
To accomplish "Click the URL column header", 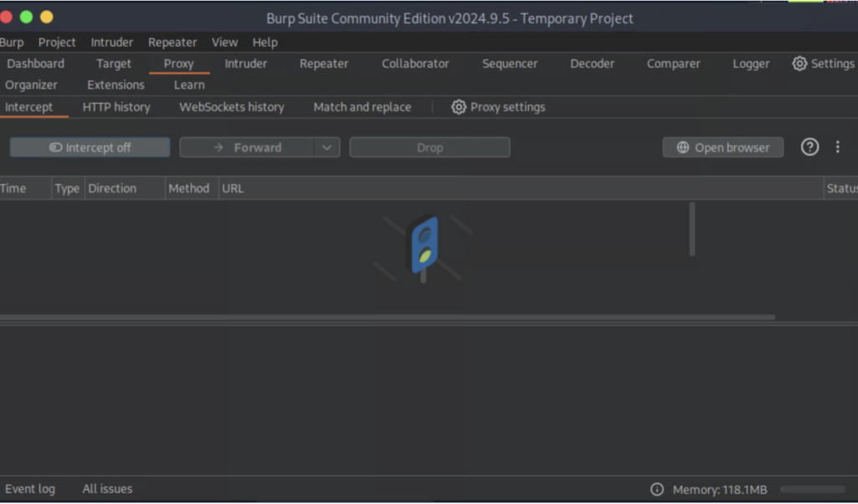I will tap(232, 188).
